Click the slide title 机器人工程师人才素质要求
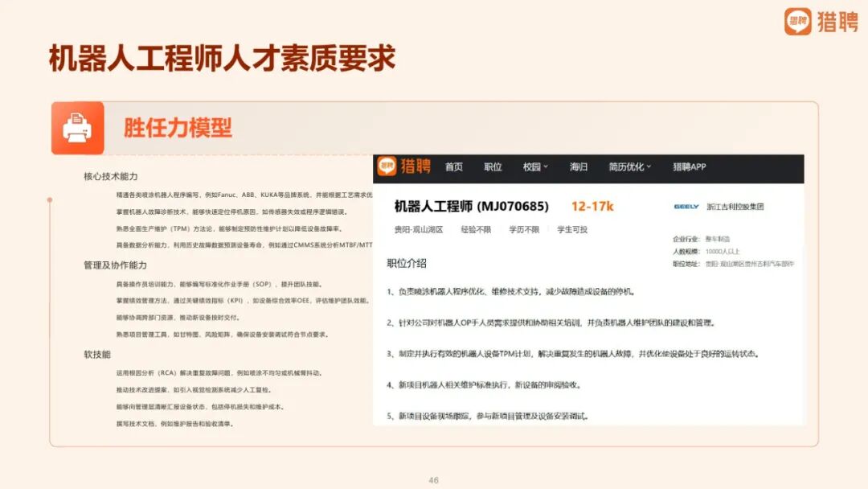The image size is (868, 489). 223,58
